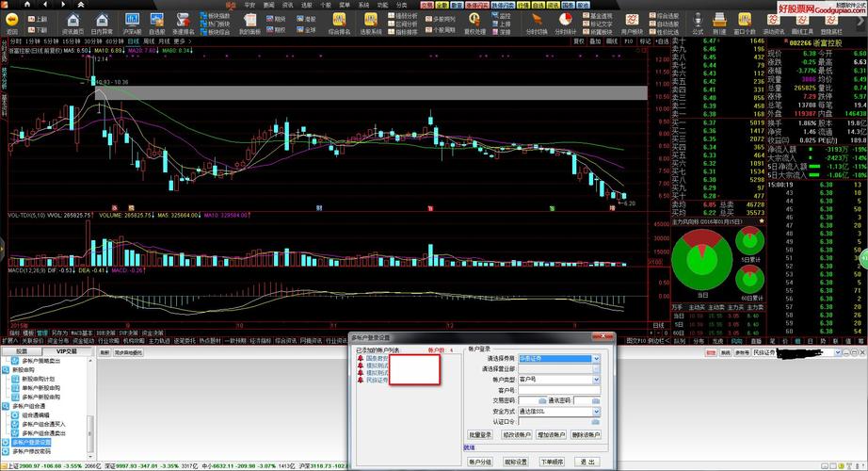Open 涨速排名 icon
Image resolution: width=868 pixels, height=471 pixels.
tap(184, 21)
